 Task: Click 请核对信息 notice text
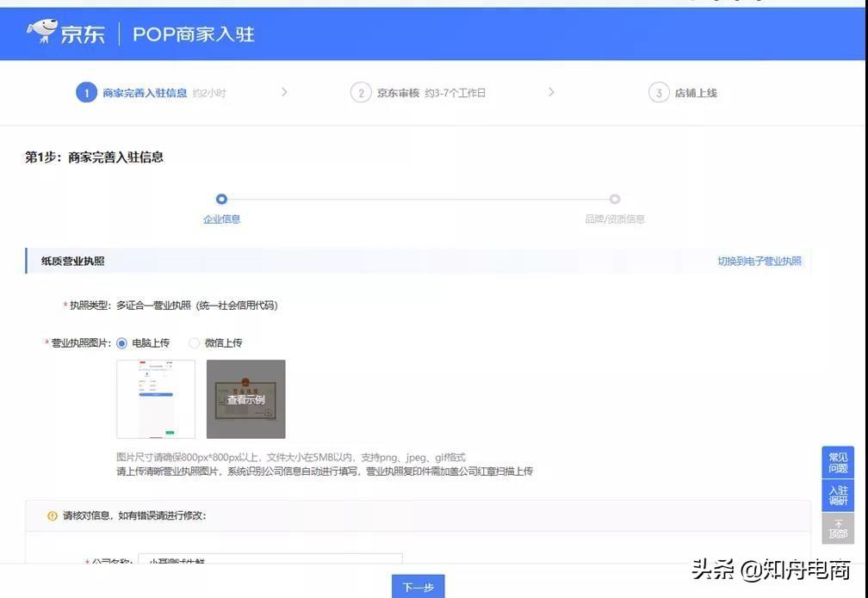pos(134,515)
